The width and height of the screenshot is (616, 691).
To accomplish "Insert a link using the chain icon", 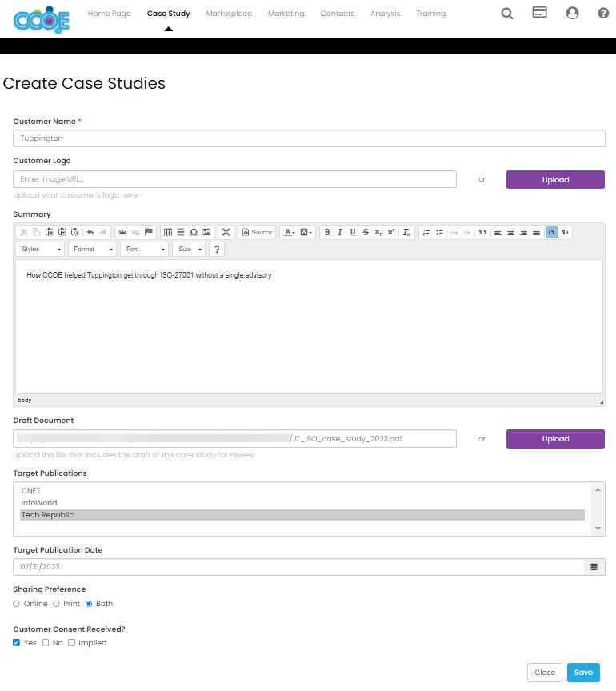I will tap(122, 232).
